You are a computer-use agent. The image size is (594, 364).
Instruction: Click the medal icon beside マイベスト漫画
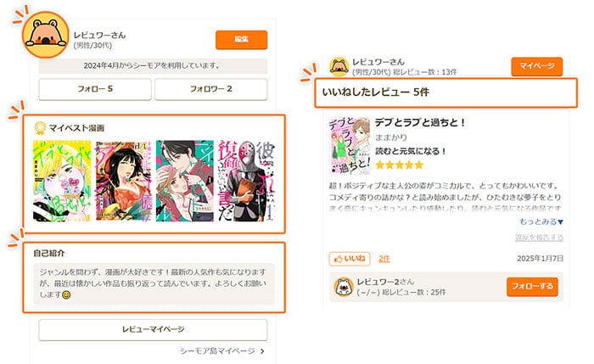(39, 128)
